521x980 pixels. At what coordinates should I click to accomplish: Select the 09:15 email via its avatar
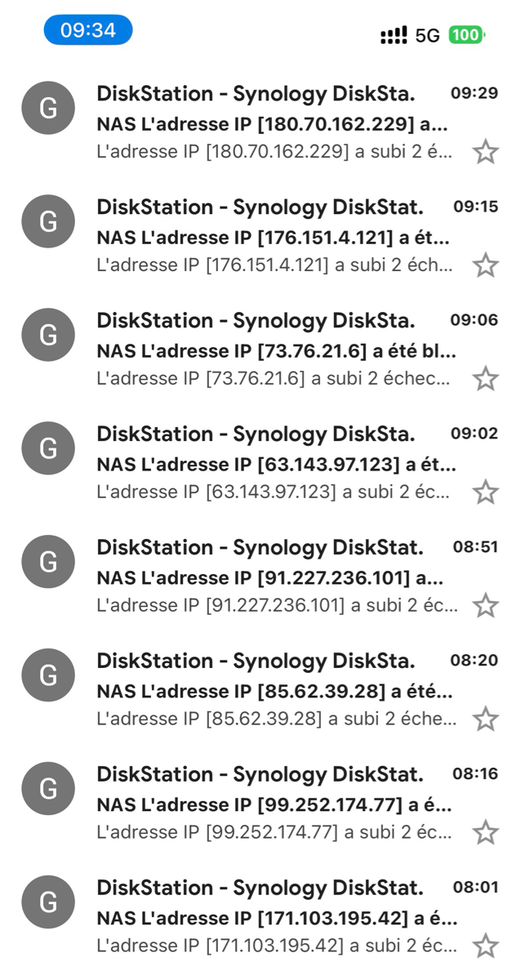[x=48, y=221]
